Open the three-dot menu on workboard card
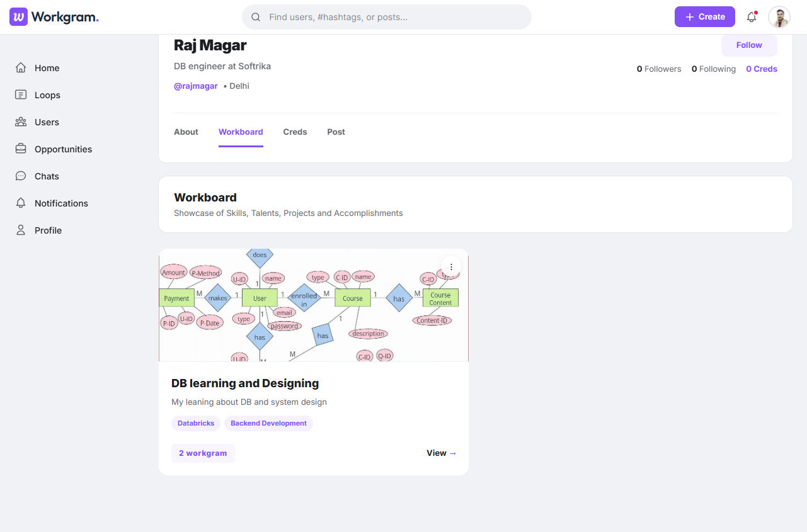This screenshot has height=532, width=807. coord(451,267)
